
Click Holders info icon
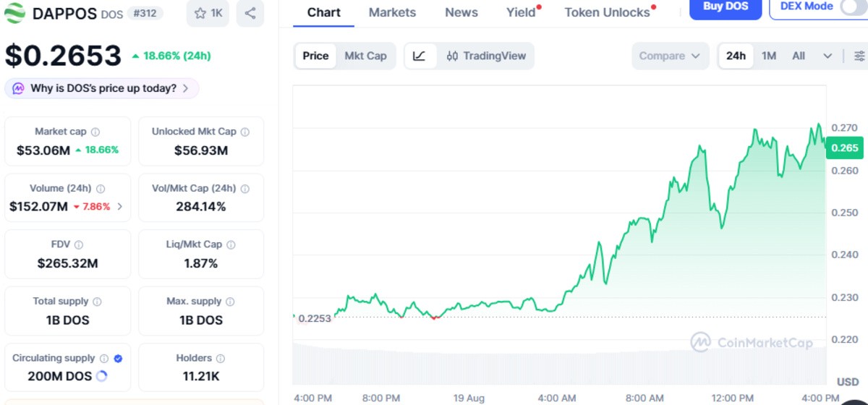221,359
